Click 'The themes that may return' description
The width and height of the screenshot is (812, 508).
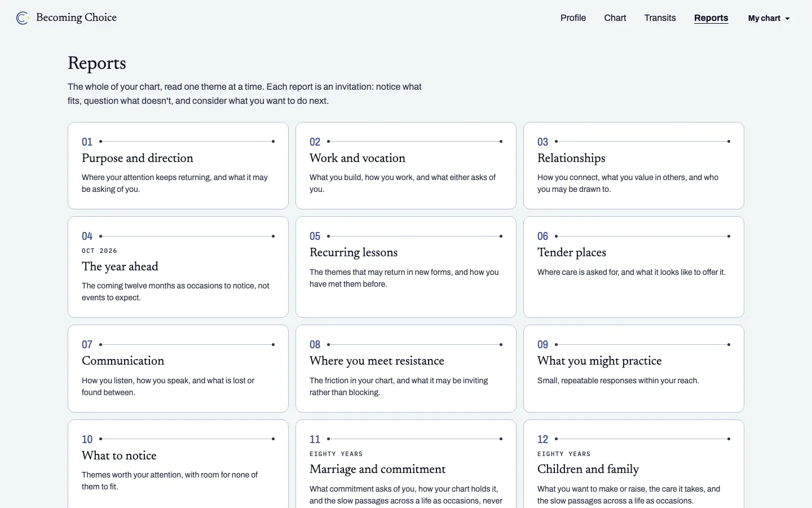404,278
